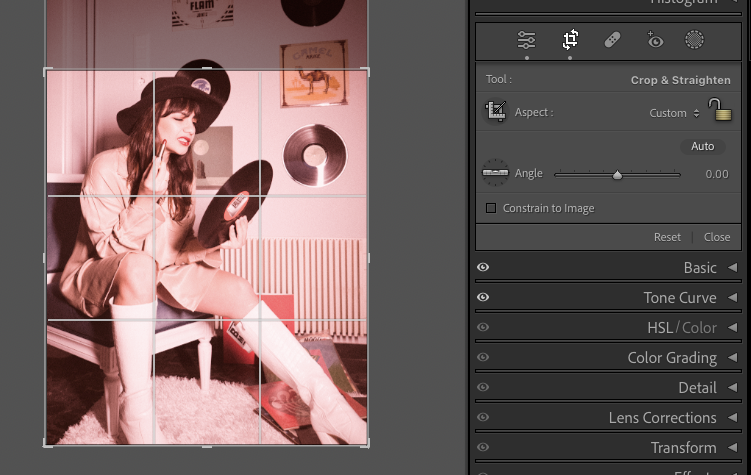Close the Crop & Straighten tool
Screen dimensions: 751x475
click(717, 237)
